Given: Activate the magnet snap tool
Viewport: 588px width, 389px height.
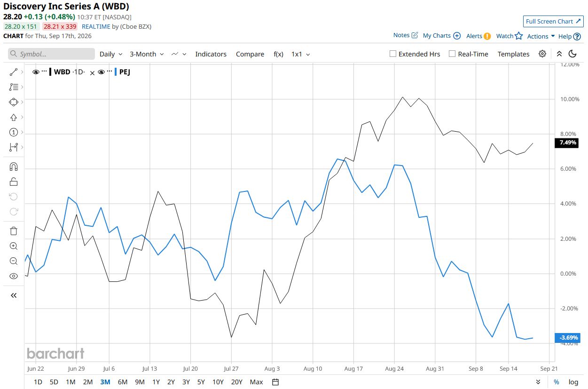Looking at the screenshot, I should (x=13, y=167).
